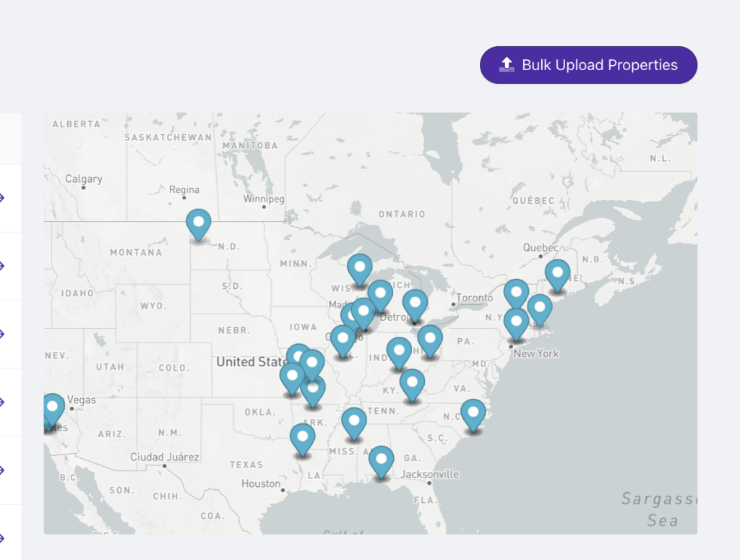Select the map pin in Mississippi
The height and width of the screenshot is (560, 740).
(x=354, y=424)
